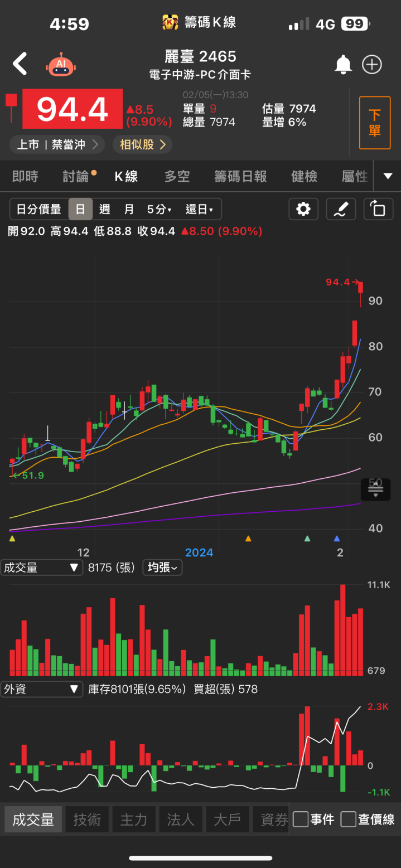The image size is (401, 868).
Task: Switch to the 即時 tab
Action: (26, 176)
